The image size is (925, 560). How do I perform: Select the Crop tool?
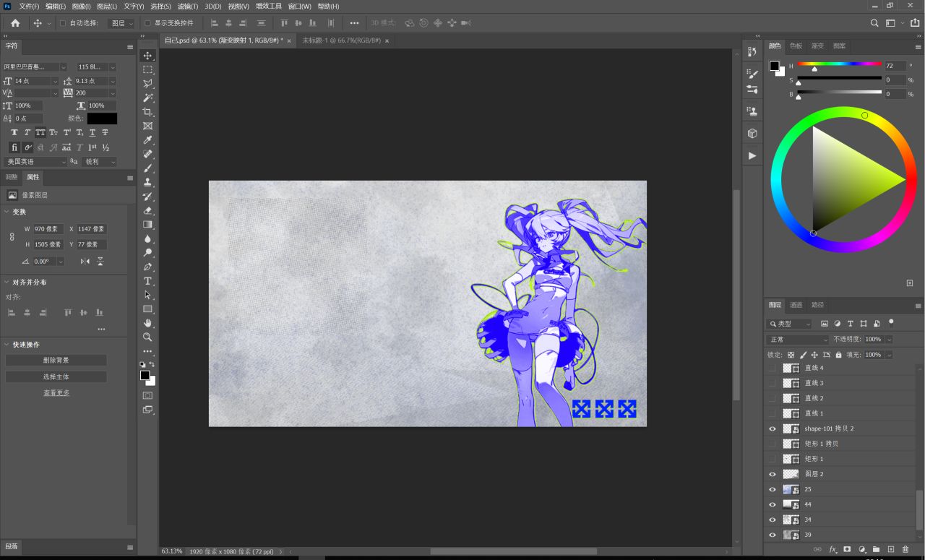click(x=147, y=112)
